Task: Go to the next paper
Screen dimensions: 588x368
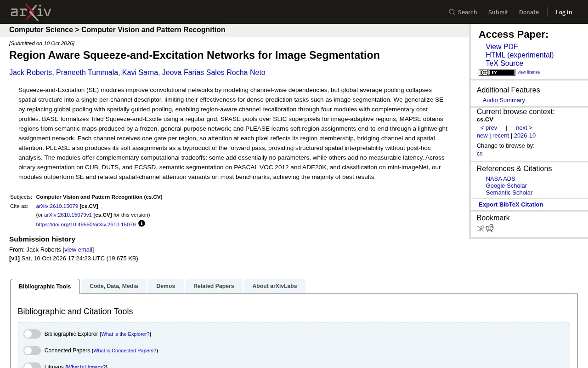Action: 524,128
